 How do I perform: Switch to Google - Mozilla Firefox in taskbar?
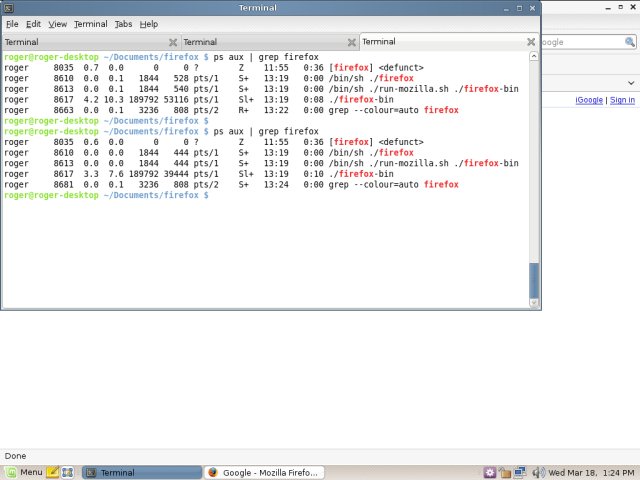tap(263, 472)
